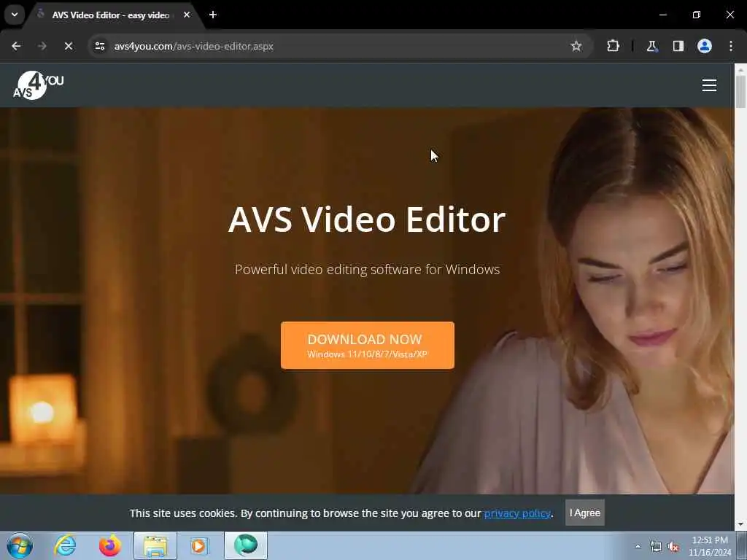The height and width of the screenshot is (560, 747).
Task: Click the scrollbar down arrow
Action: pos(741,525)
